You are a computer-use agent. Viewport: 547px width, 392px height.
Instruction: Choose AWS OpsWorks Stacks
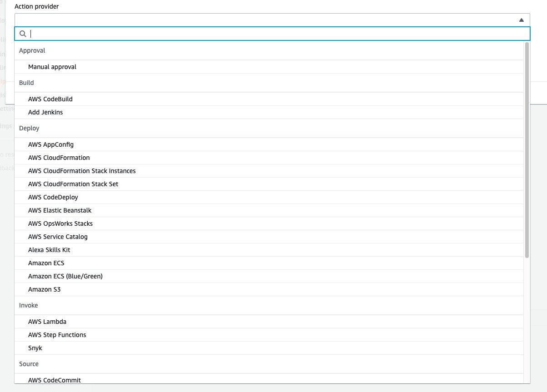point(269,223)
